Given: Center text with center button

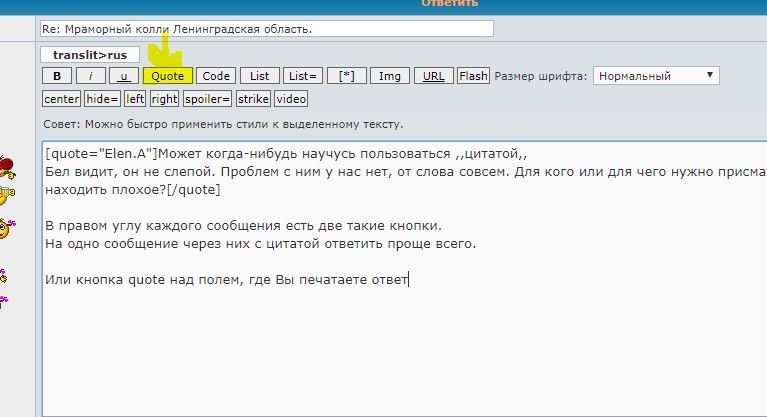Looking at the screenshot, I should (61, 99).
